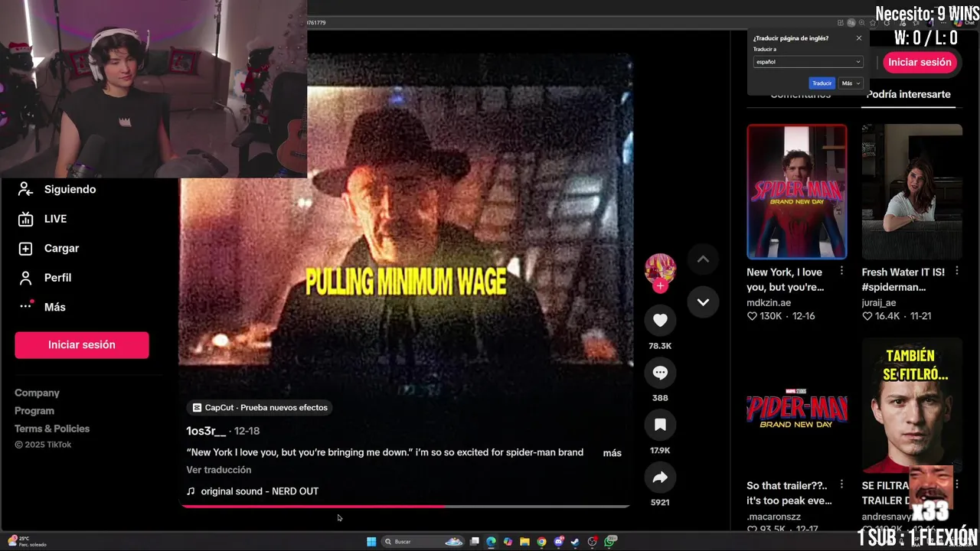Image resolution: width=980 pixels, height=551 pixels.
Task: Open Spider-Man Brand New Day poster thumbnail
Action: click(x=797, y=191)
